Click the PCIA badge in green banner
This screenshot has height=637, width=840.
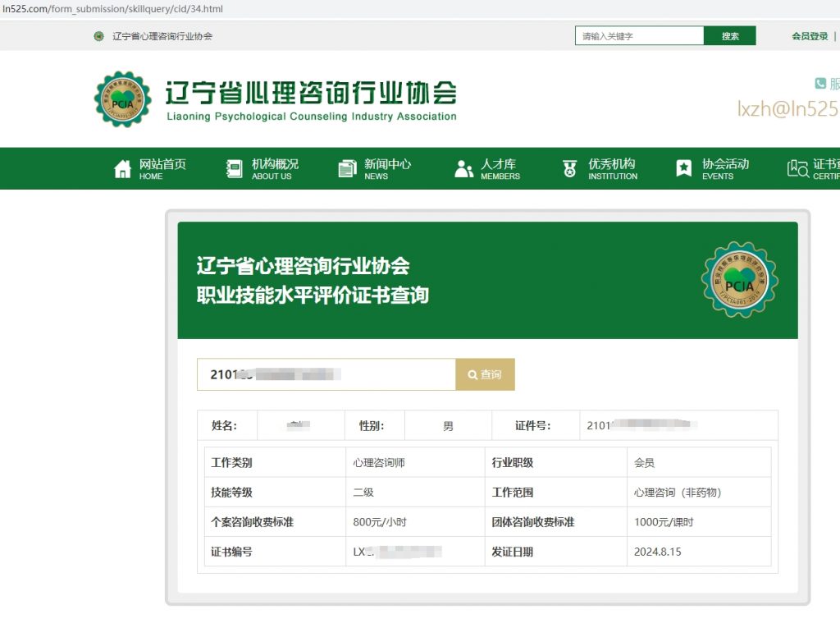[x=740, y=279]
